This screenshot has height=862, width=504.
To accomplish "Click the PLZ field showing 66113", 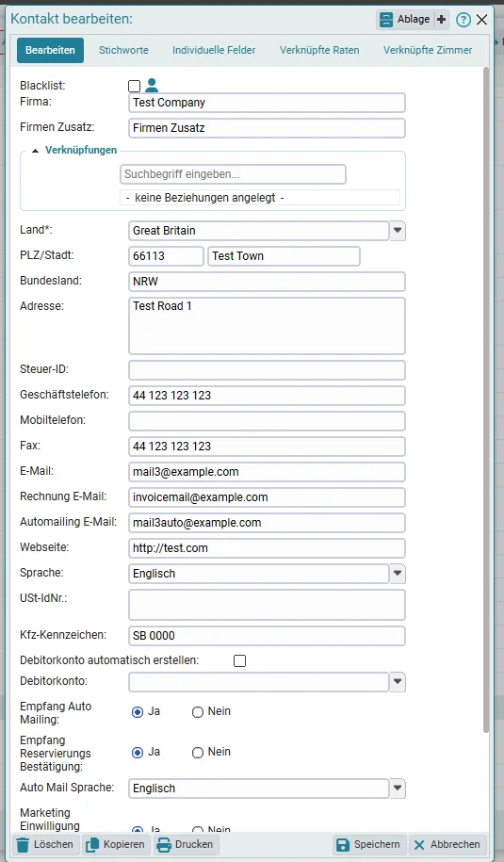I will [x=166, y=256].
